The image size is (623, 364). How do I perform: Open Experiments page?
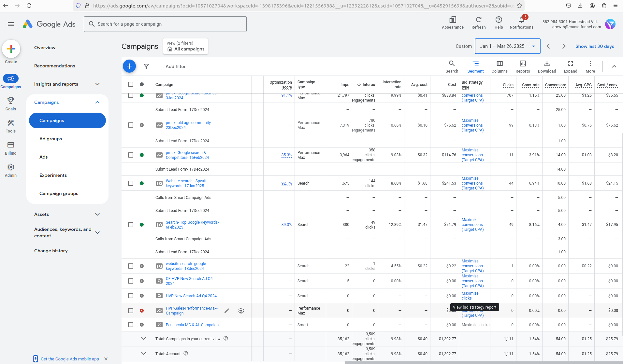coord(53,175)
